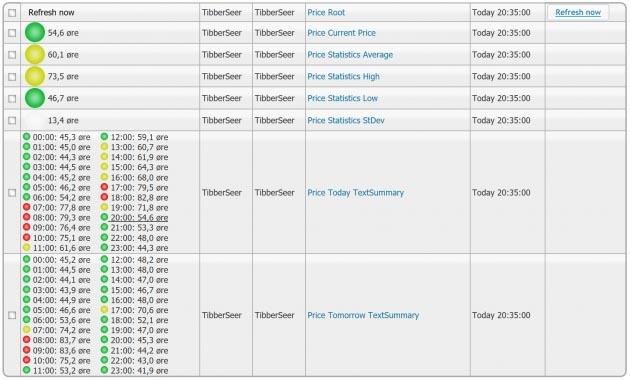Tick the Price Tomorrow TextSummary row checkbox
Screen dimensions: 630x380
(x=12, y=315)
